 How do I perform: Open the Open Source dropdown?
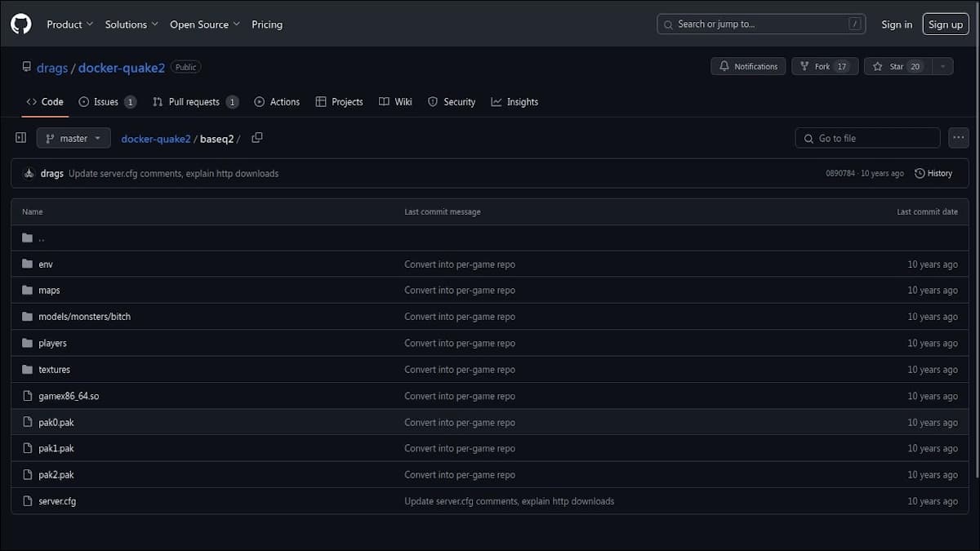(x=205, y=24)
